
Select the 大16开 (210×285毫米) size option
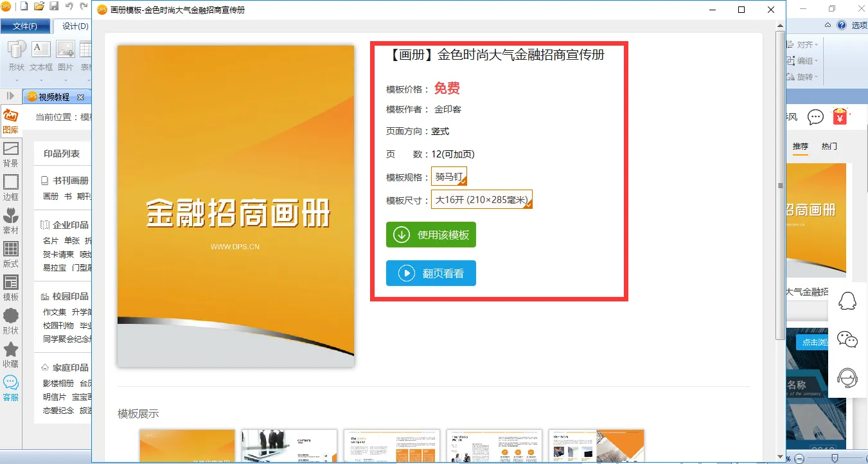(482, 200)
